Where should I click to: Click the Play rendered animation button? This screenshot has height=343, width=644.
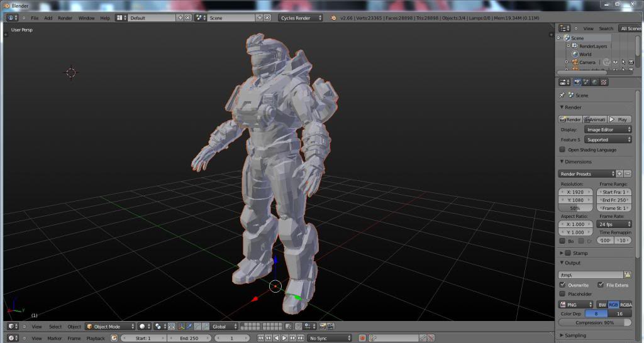pyautogui.click(x=619, y=119)
